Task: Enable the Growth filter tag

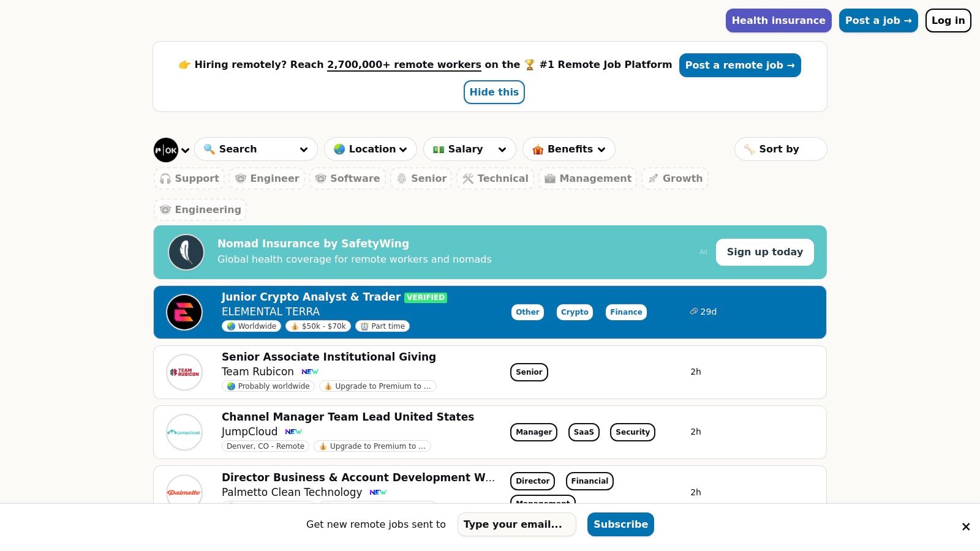Action: (675, 179)
